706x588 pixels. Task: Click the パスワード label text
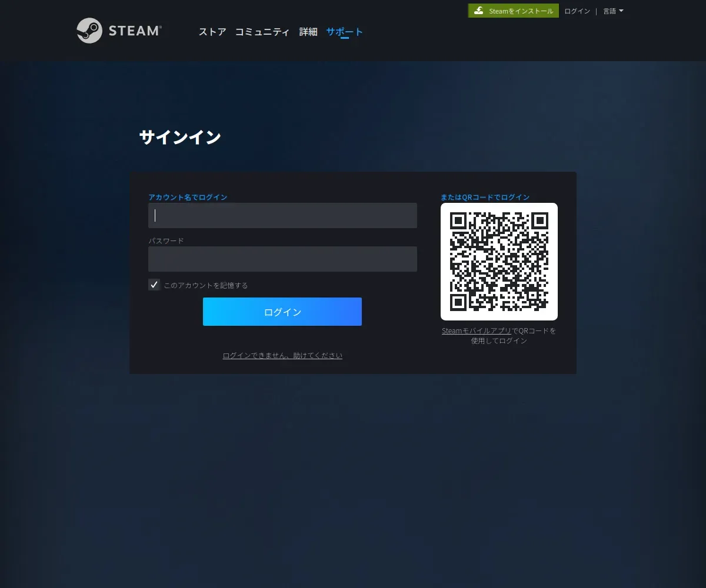point(166,240)
